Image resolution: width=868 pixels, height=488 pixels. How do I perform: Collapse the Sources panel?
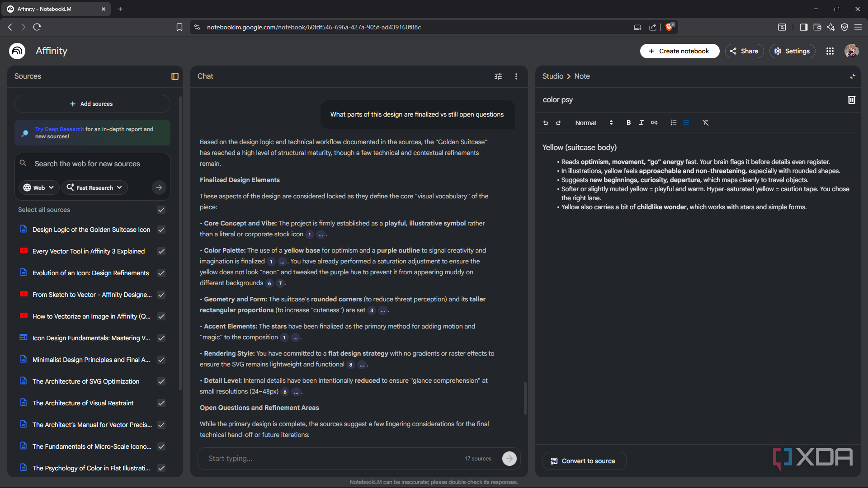[x=175, y=76]
